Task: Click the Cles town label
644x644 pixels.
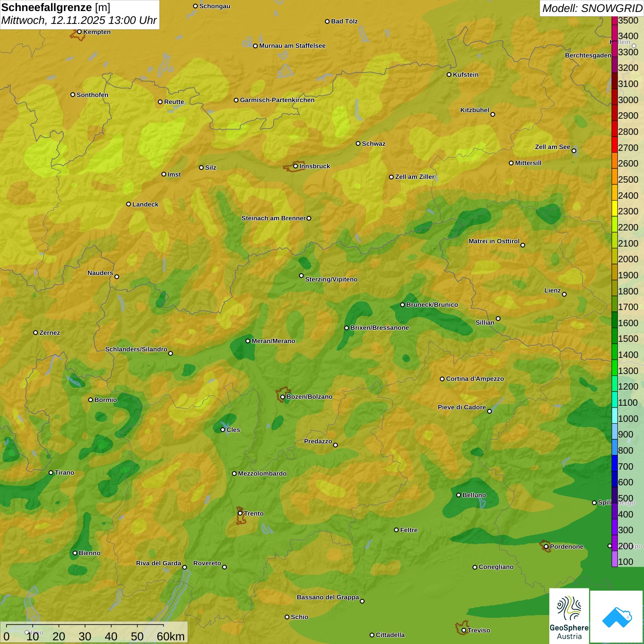Action: coord(233,430)
